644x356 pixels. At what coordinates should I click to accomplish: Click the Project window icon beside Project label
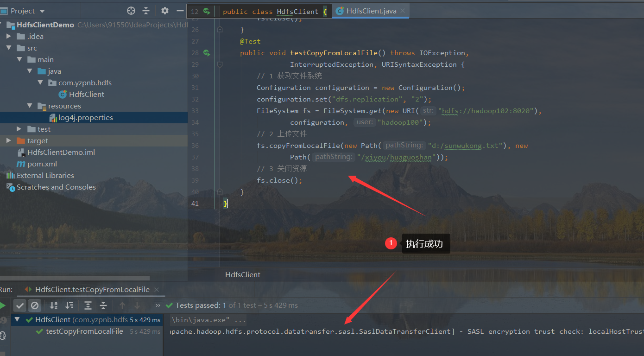point(4,11)
